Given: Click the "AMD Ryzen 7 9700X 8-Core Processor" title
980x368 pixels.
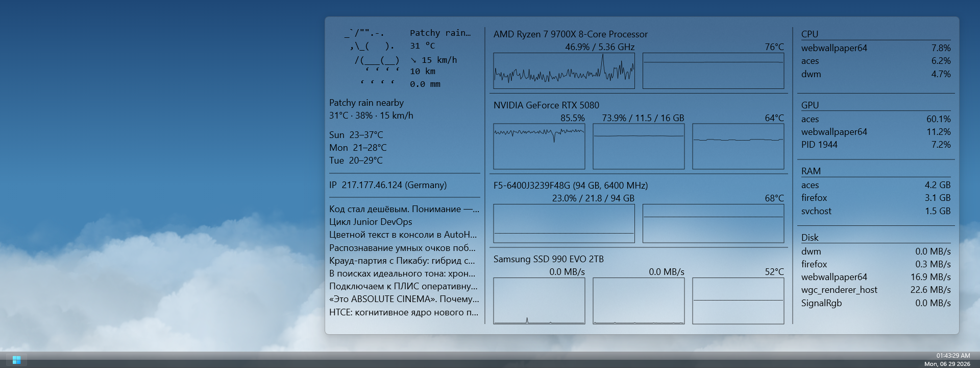Looking at the screenshot, I should coord(571,34).
